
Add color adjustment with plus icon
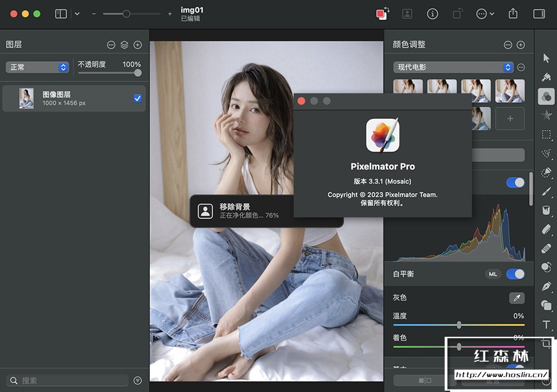tap(521, 45)
